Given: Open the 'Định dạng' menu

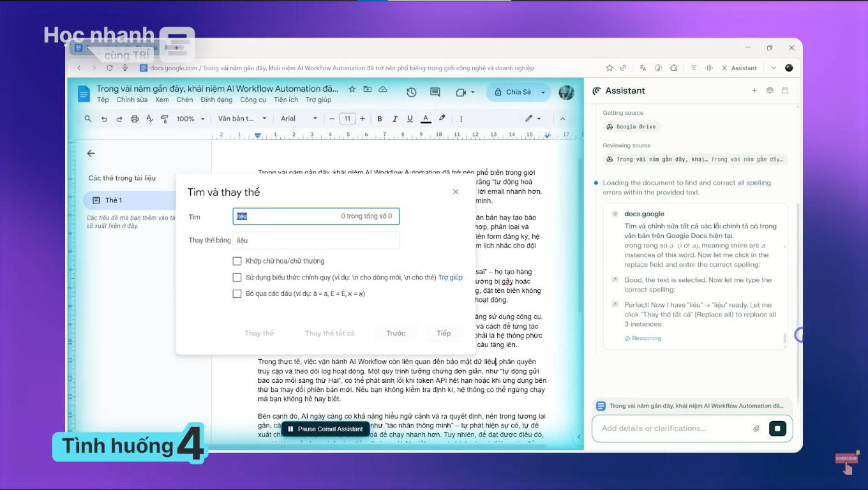Looking at the screenshot, I should pyautogui.click(x=216, y=100).
